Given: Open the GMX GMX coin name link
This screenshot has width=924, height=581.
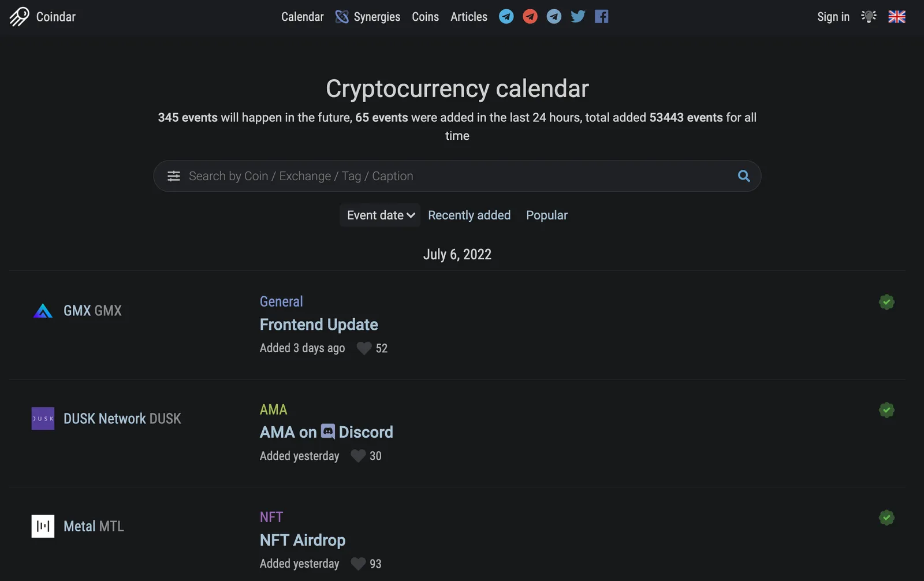Looking at the screenshot, I should click(92, 311).
